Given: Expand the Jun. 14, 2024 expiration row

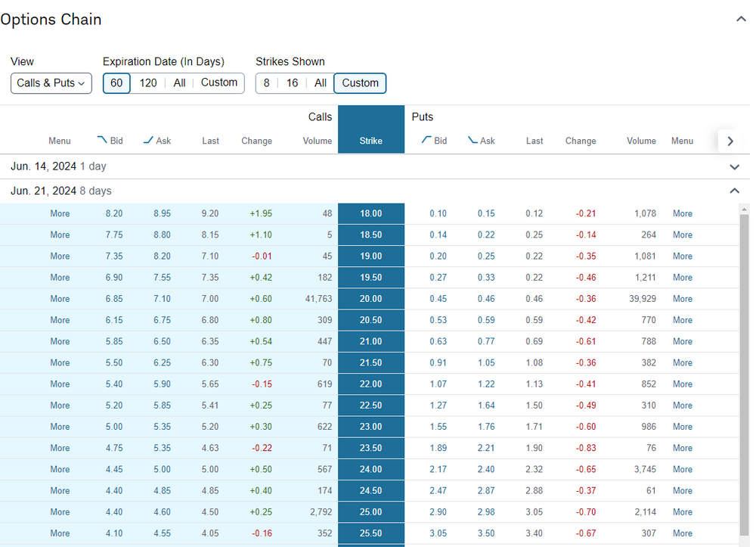Looking at the screenshot, I should [734, 166].
